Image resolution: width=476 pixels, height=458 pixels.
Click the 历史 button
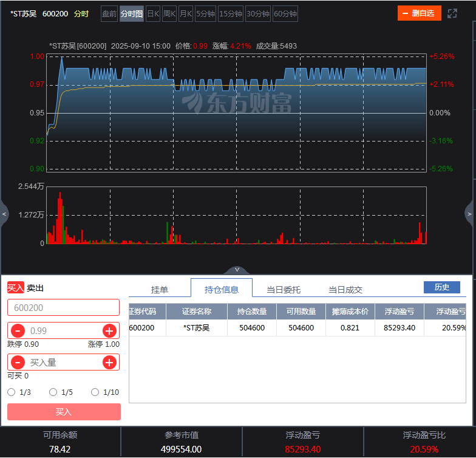pos(442,287)
